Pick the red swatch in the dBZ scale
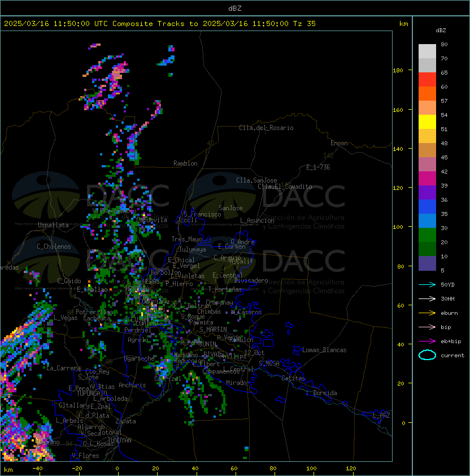The width and height of the screenshot is (470, 476). 427,79
